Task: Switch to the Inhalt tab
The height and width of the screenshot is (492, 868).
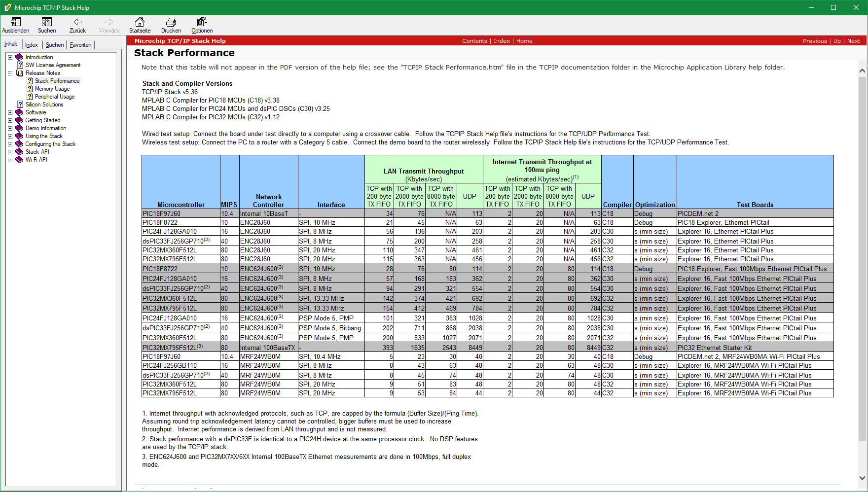Action: [x=11, y=44]
